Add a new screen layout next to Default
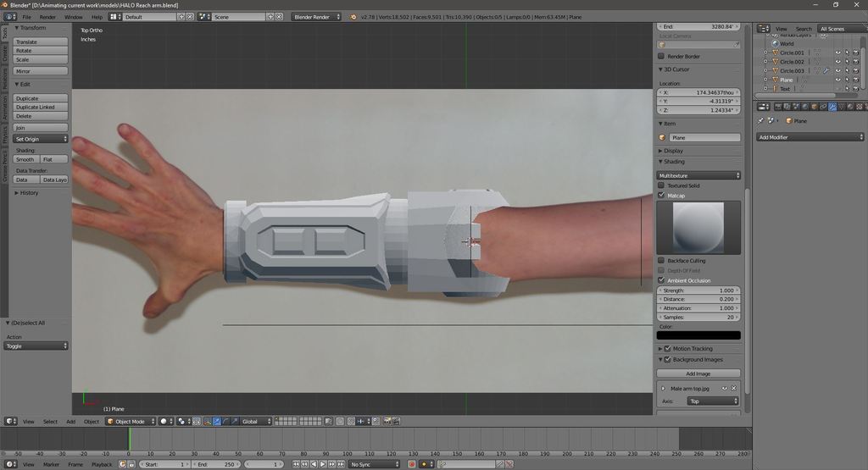Image resolution: width=868 pixels, height=470 pixels. click(181, 17)
